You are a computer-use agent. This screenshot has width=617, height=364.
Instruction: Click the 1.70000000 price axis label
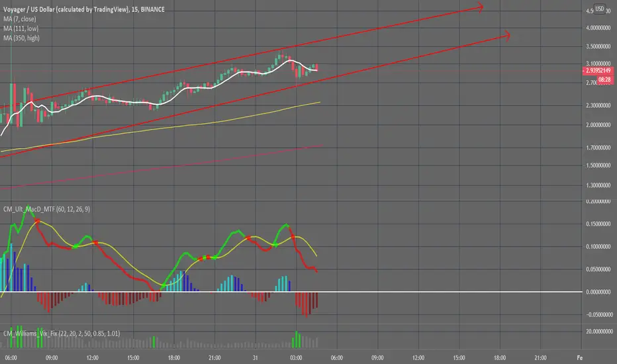pyautogui.click(x=598, y=148)
